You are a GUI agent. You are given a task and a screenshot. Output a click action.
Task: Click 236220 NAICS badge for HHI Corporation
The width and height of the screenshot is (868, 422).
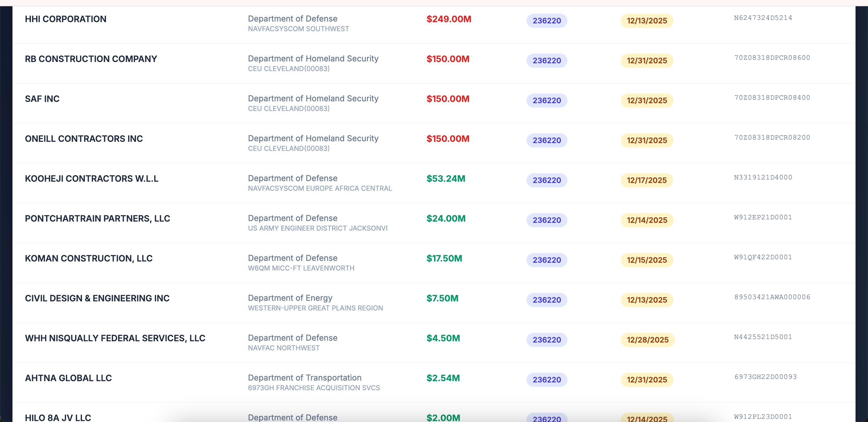click(x=547, y=21)
